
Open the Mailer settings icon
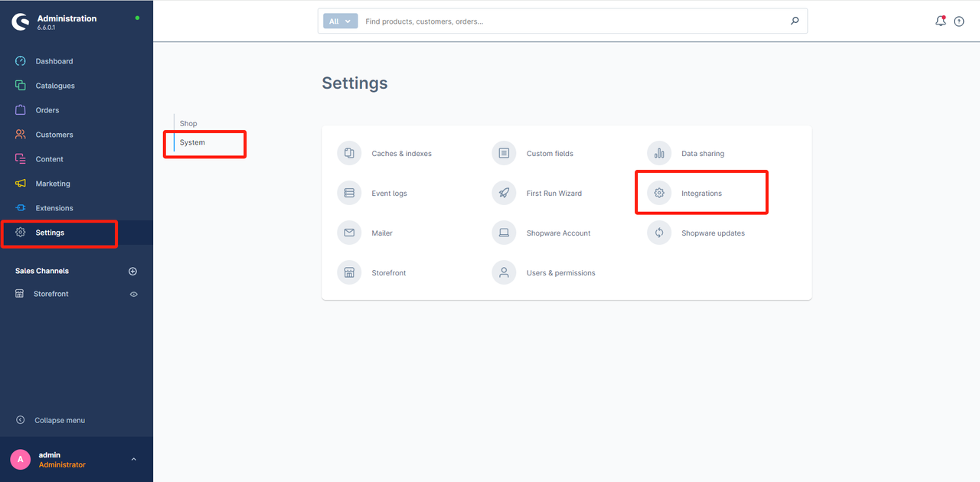349,233
